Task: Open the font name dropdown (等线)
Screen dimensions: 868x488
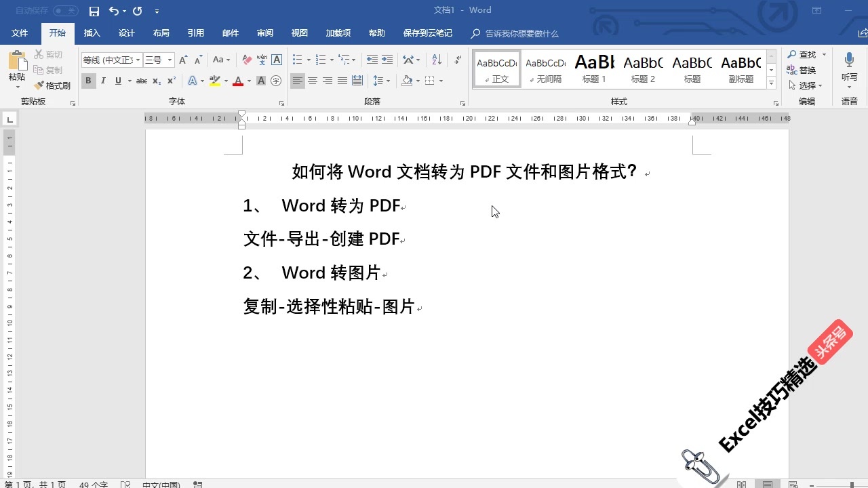Action: 138,60
